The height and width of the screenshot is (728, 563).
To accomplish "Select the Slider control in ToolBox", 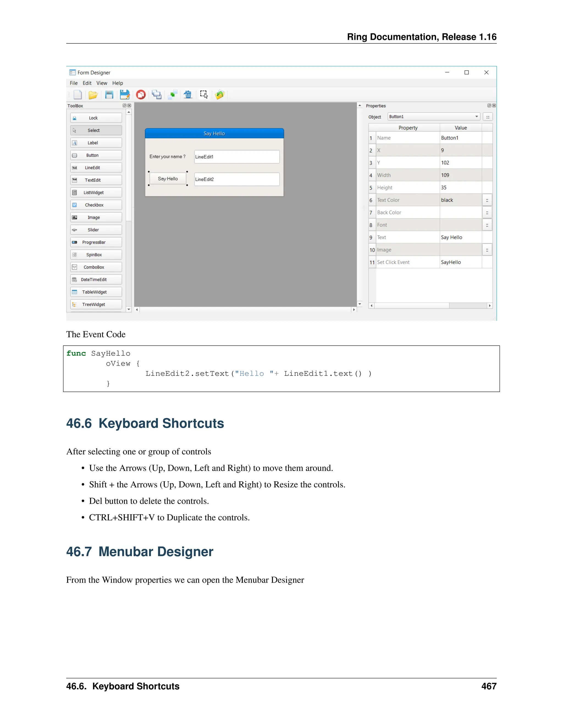I will (96, 230).
